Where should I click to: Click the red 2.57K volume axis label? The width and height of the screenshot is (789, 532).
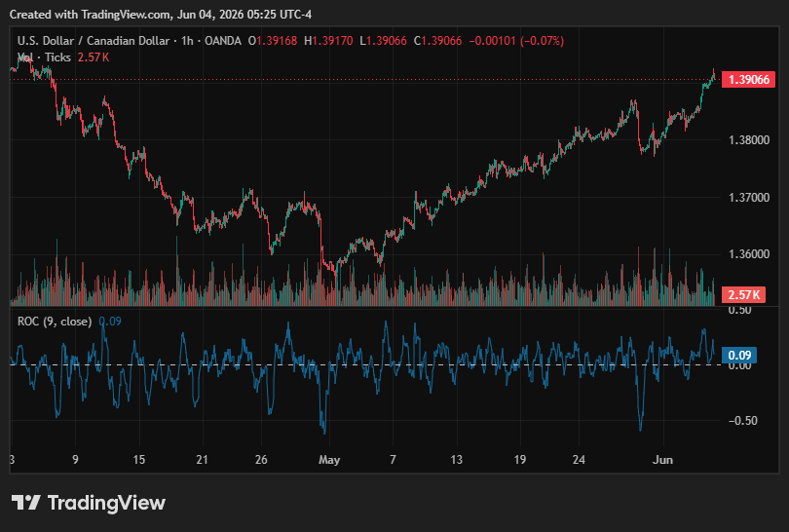744,295
